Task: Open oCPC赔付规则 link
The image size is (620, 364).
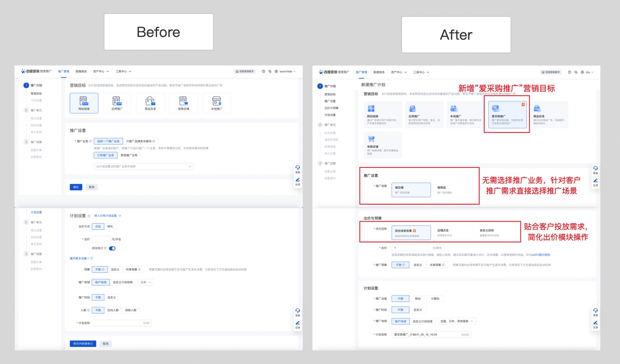Action: click(x=541, y=255)
